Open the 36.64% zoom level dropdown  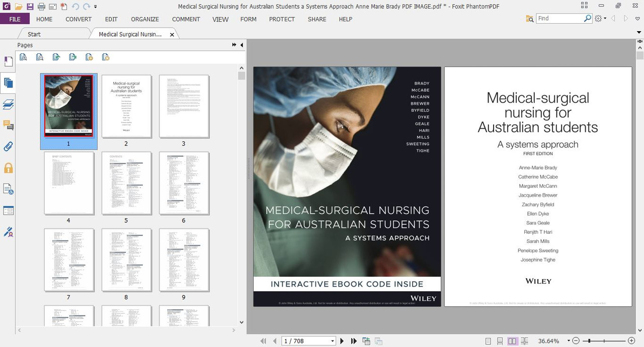[568, 341]
